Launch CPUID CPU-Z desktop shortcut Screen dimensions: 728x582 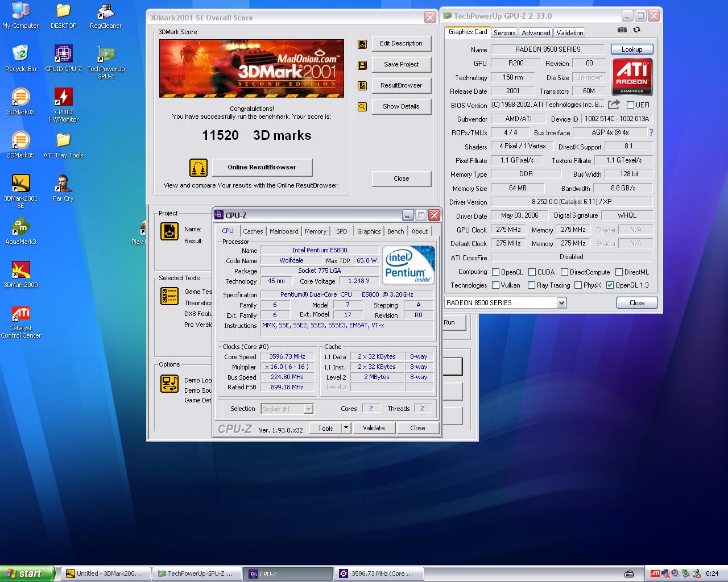[63, 59]
